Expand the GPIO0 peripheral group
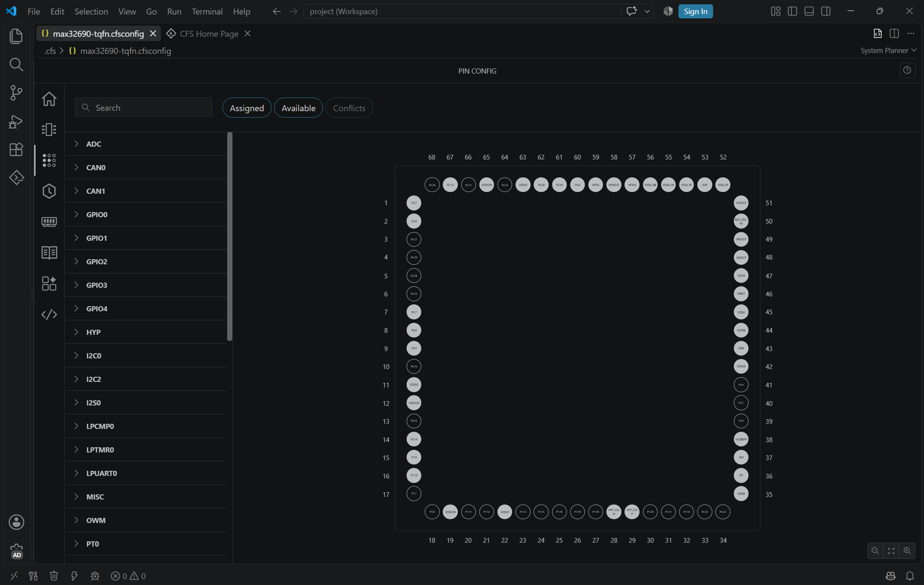 (146, 215)
